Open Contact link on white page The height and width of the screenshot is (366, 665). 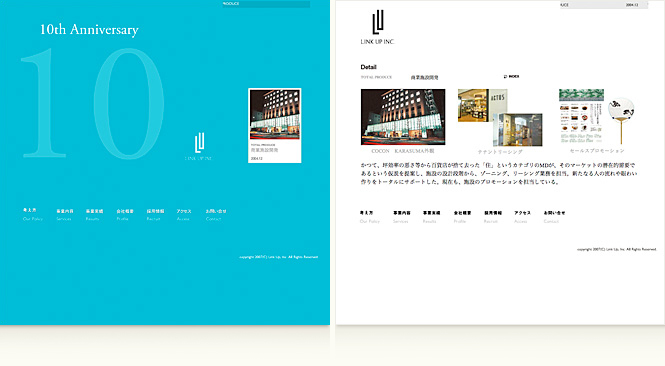tap(554, 217)
